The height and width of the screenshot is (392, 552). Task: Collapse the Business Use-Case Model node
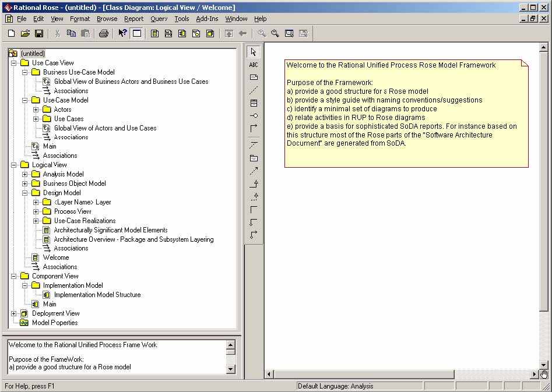pyautogui.click(x=24, y=72)
